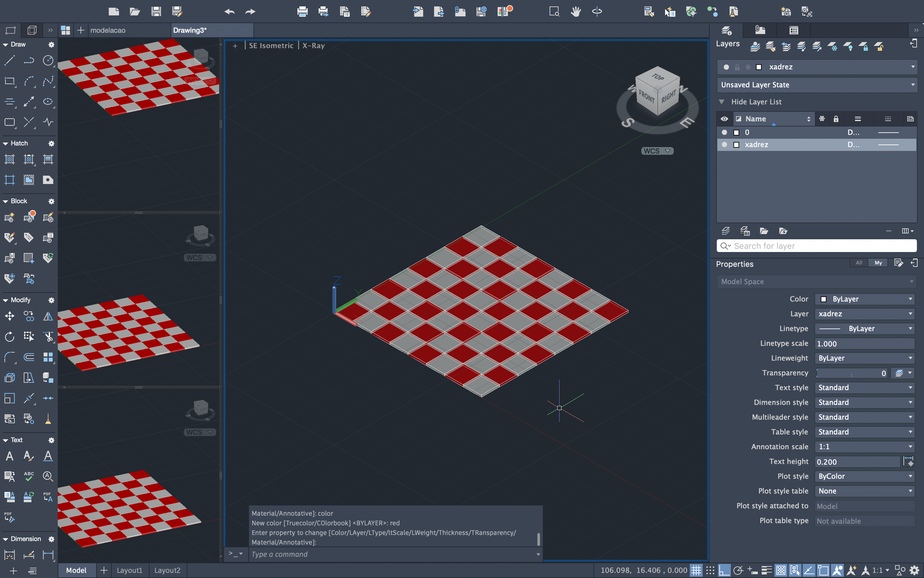The width and height of the screenshot is (924, 578).
Task: Add a new drawing tab with plus
Action: pos(81,30)
